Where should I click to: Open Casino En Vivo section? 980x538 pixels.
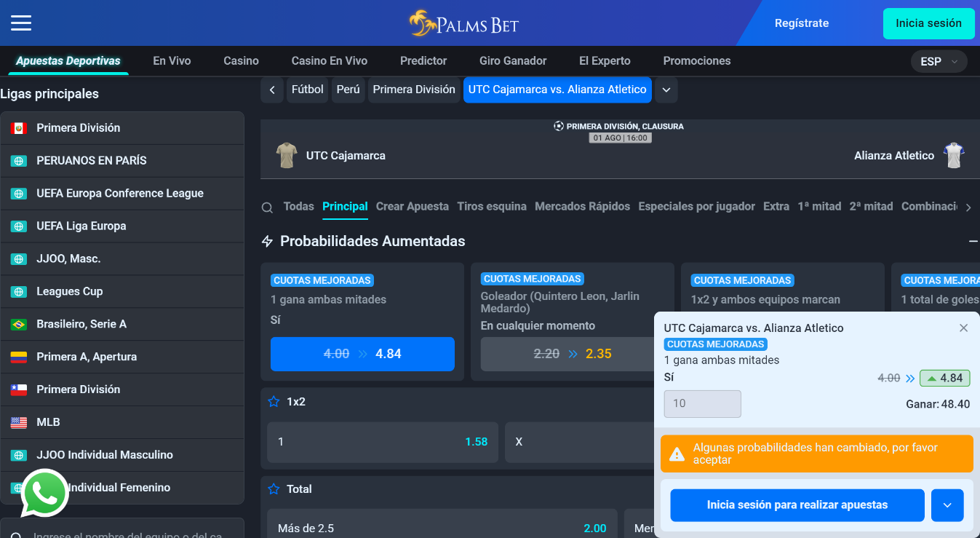coord(330,61)
